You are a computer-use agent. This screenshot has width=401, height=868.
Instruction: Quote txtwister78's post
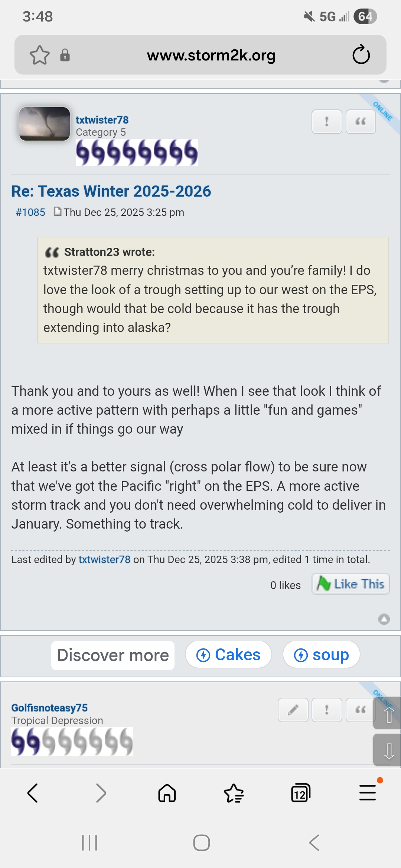(x=361, y=122)
